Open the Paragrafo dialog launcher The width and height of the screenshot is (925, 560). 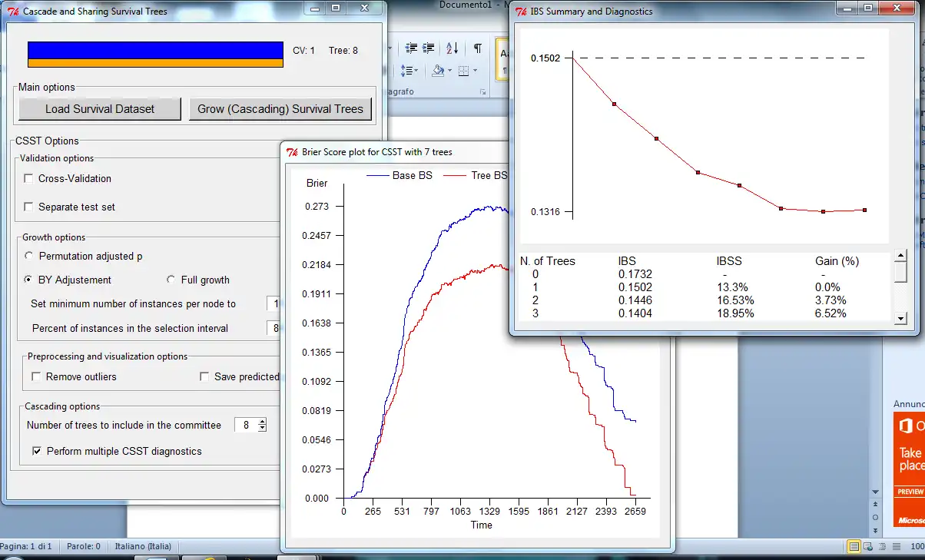(x=482, y=92)
